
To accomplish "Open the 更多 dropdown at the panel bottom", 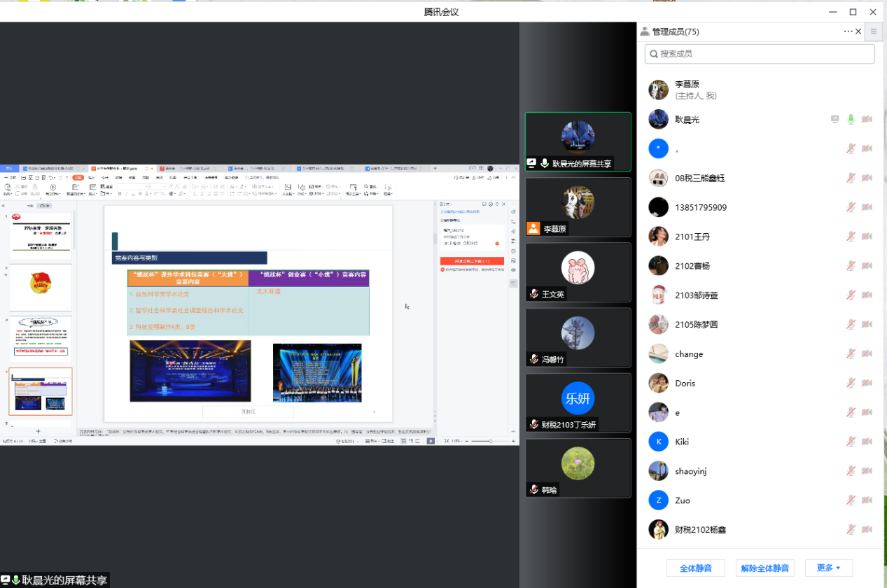I will [x=827, y=568].
